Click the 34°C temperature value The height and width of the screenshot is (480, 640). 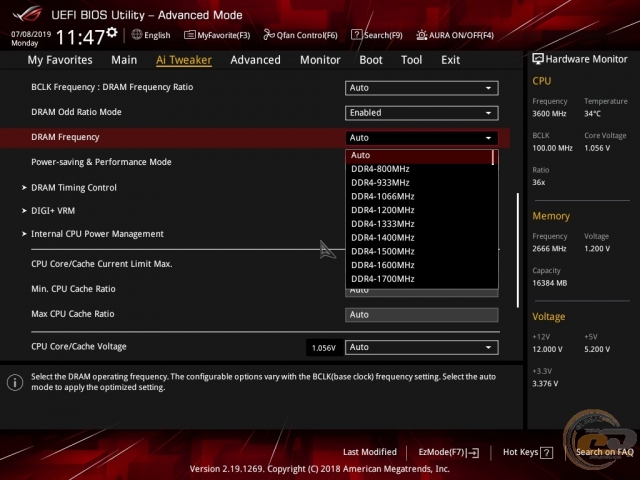point(592,114)
